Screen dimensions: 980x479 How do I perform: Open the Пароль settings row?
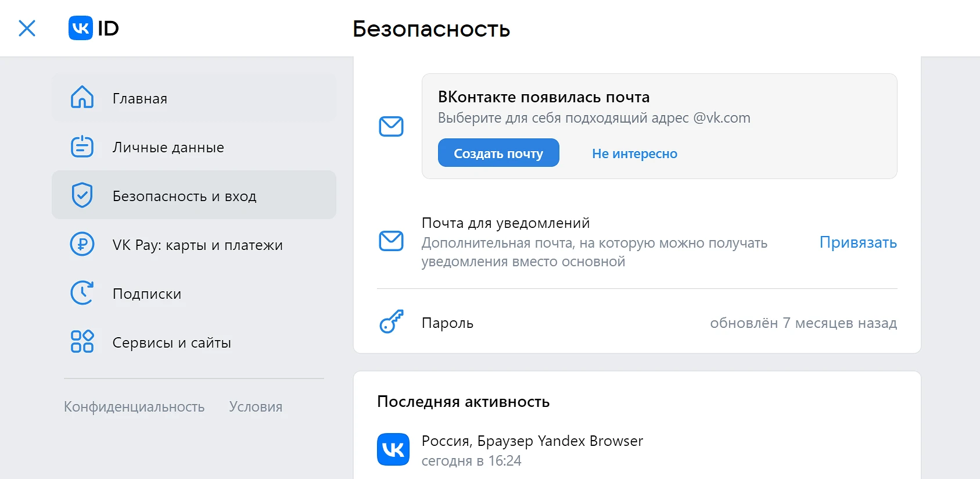click(x=636, y=323)
